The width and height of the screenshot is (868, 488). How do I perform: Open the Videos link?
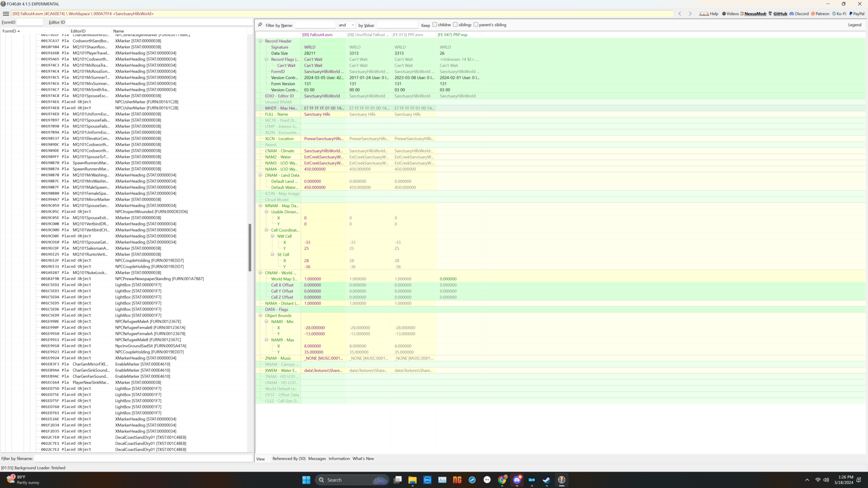pyautogui.click(x=730, y=14)
